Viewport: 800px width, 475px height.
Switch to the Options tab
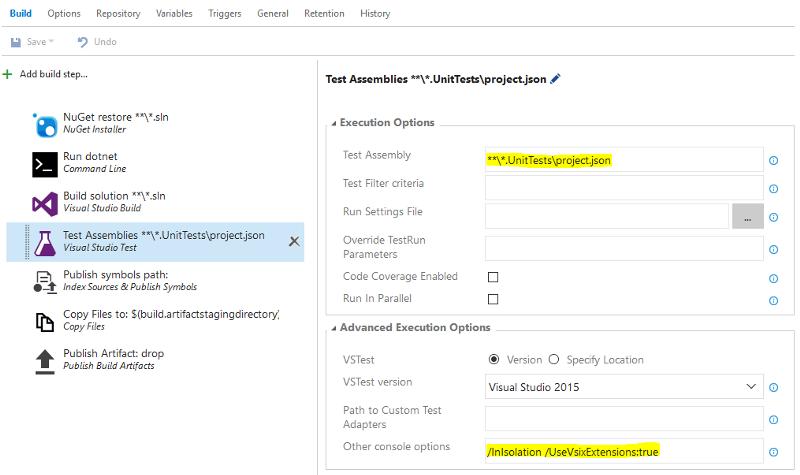(x=64, y=14)
